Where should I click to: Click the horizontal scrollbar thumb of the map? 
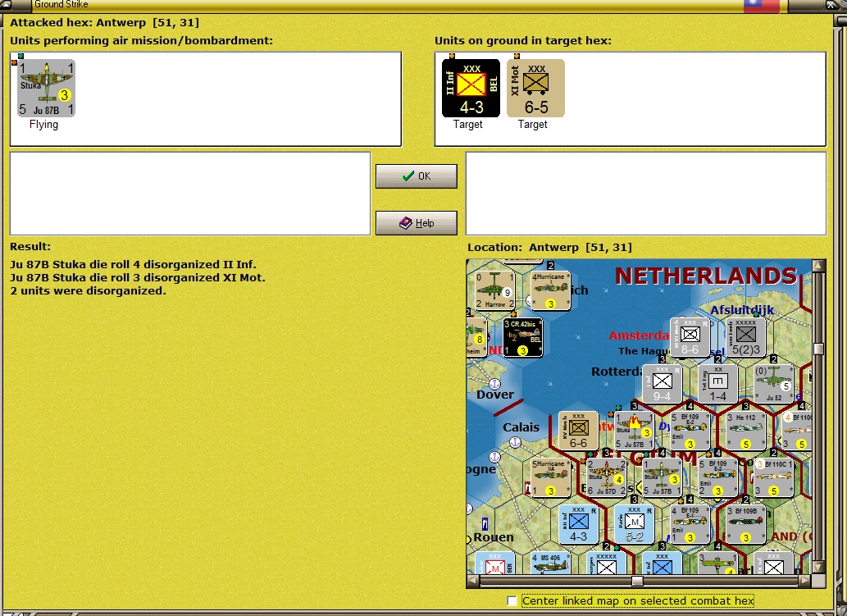[637, 581]
